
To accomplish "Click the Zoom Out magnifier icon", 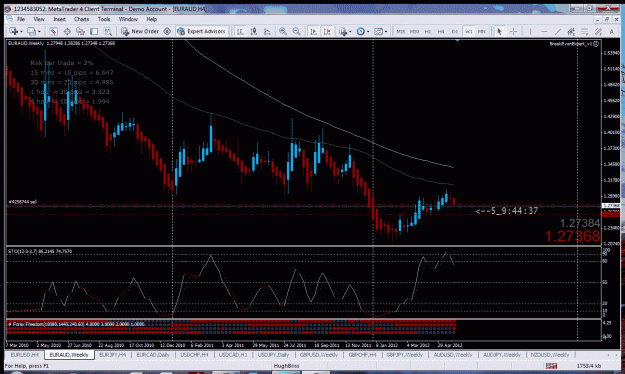I will pos(296,31).
